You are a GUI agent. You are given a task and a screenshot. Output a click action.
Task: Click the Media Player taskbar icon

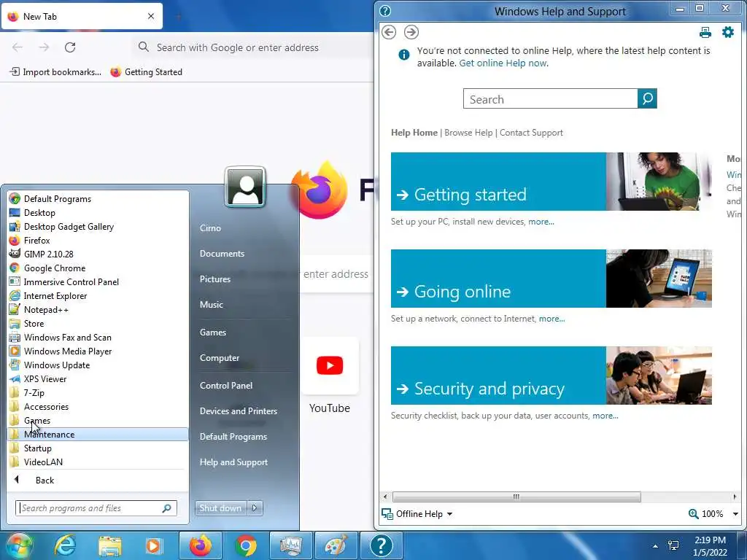tap(153, 545)
